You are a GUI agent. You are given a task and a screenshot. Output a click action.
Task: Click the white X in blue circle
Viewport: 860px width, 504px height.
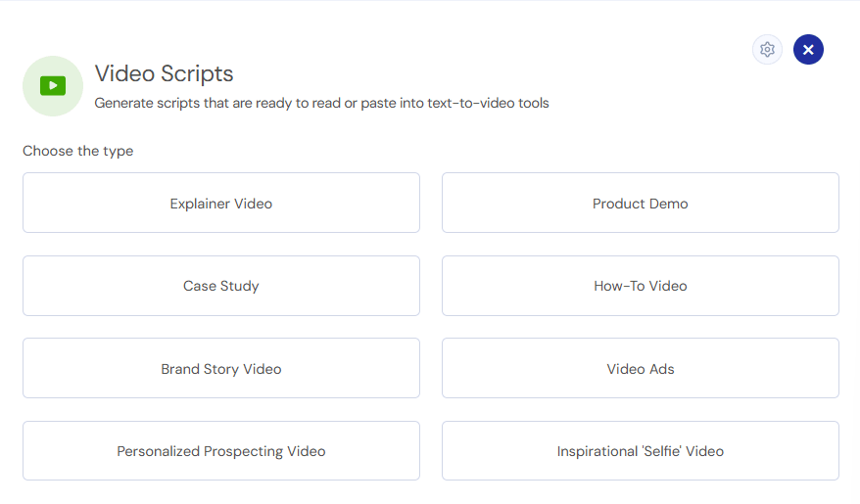point(808,49)
